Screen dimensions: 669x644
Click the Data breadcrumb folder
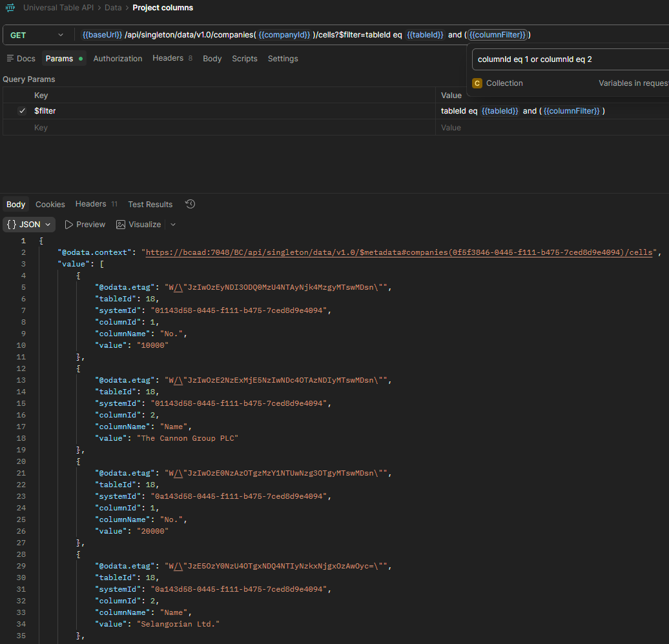tap(113, 8)
